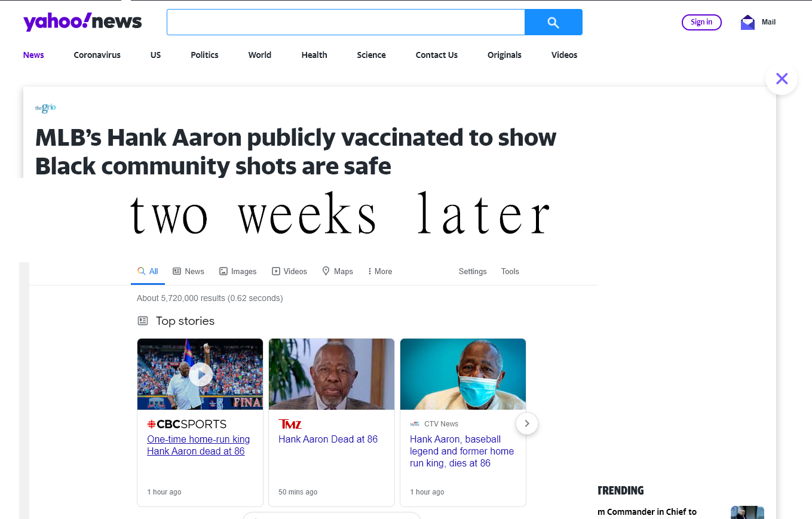
Task: Advance top stories carousel with right chevron
Action: (x=526, y=423)
